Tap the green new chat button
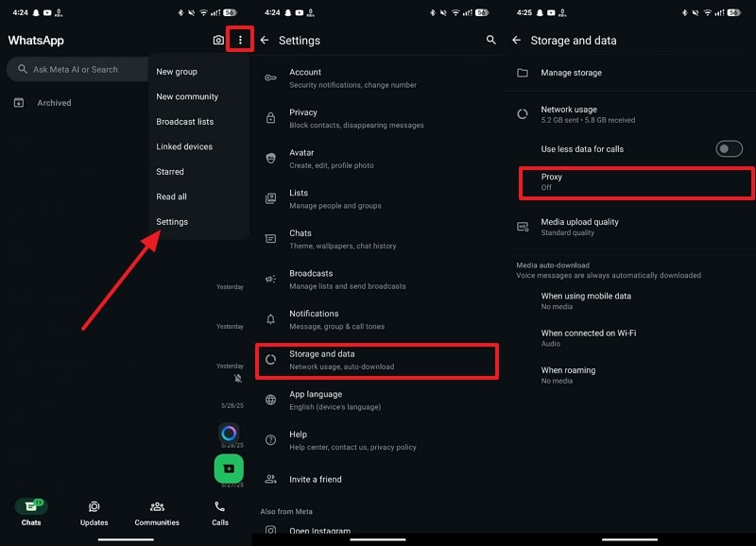The width and height of the screenshot is (756, 546). (x=228, y=469)
